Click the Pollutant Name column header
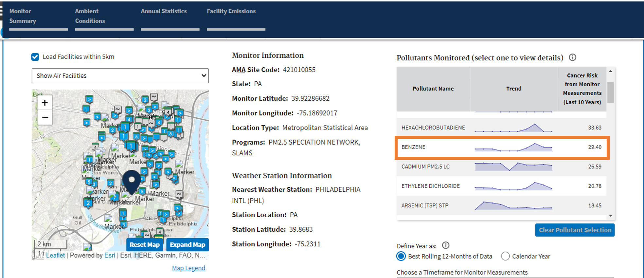The height and width of the screenshot is (278, 644). click(x=433, y=89)
